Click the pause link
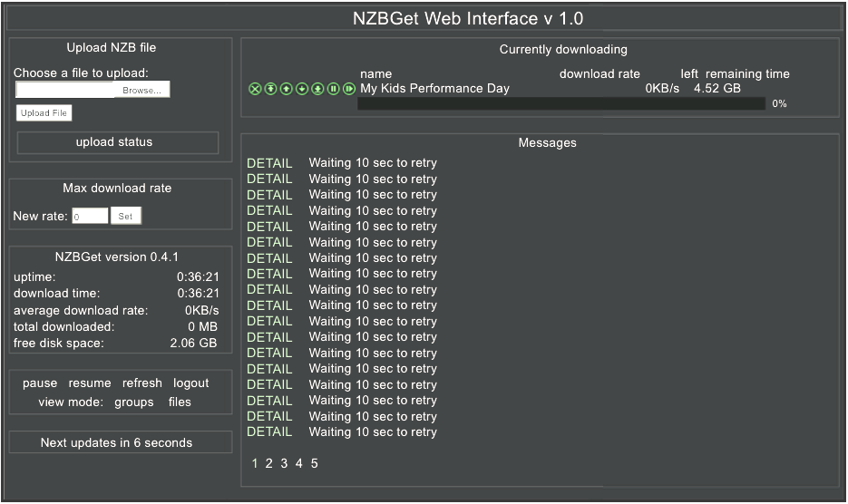This screenshot has height=504, width=848. [40, 383]
